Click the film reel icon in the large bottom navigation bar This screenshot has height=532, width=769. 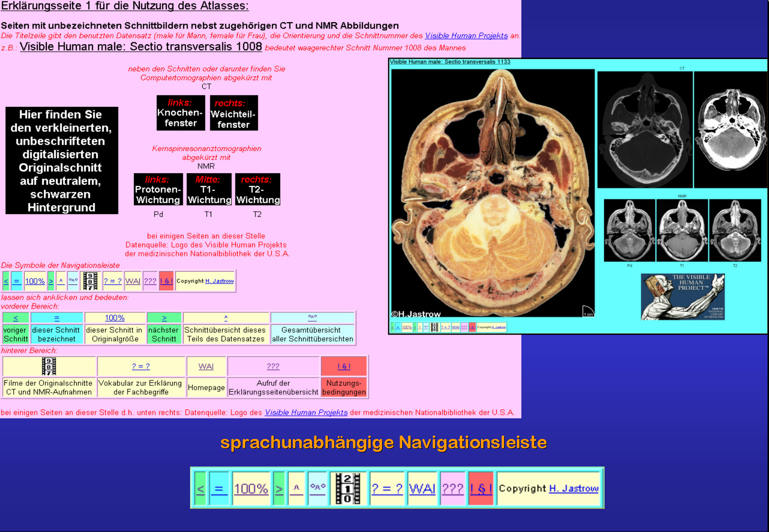348,488
